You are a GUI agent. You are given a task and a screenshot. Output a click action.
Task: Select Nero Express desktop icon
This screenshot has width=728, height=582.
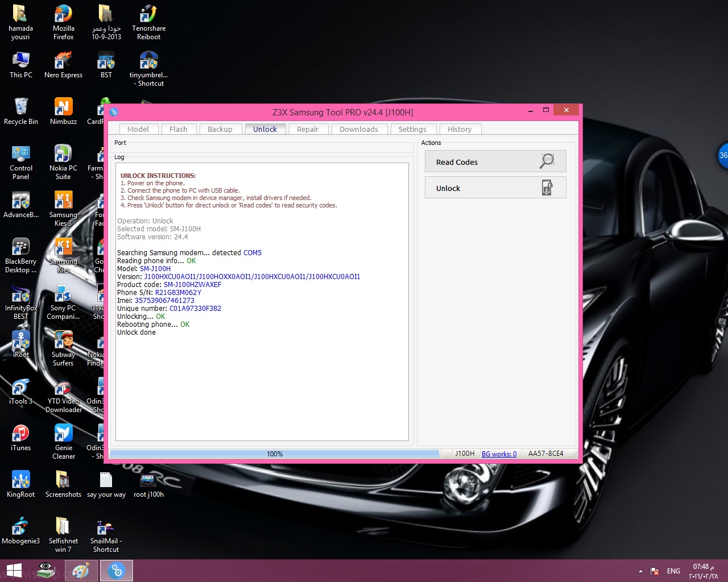(64, 65)
